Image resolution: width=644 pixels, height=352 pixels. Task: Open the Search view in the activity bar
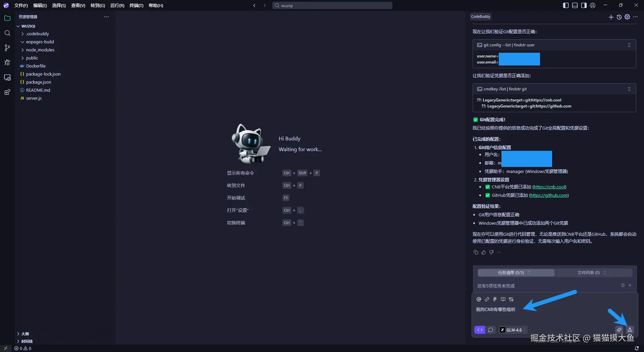point(7,33)
